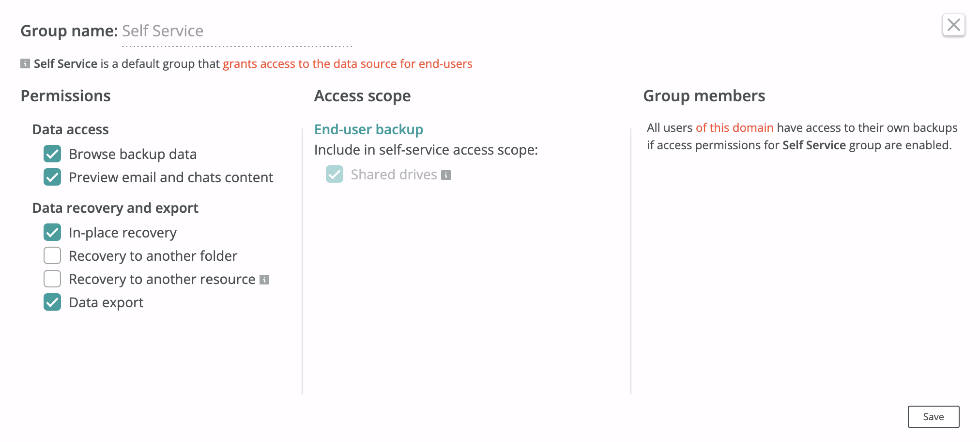Uncheck the Data export checkbox

point(52,302)
